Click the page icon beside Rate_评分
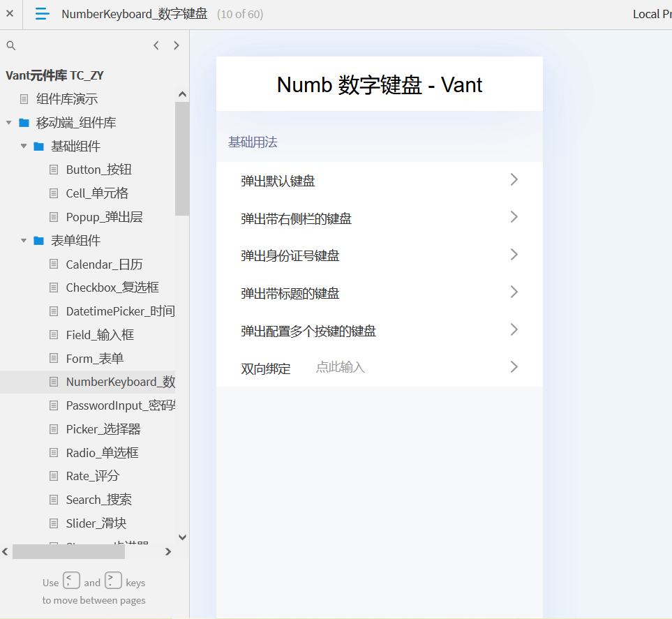Screen dimensions: 672x619 pos(54,476)
